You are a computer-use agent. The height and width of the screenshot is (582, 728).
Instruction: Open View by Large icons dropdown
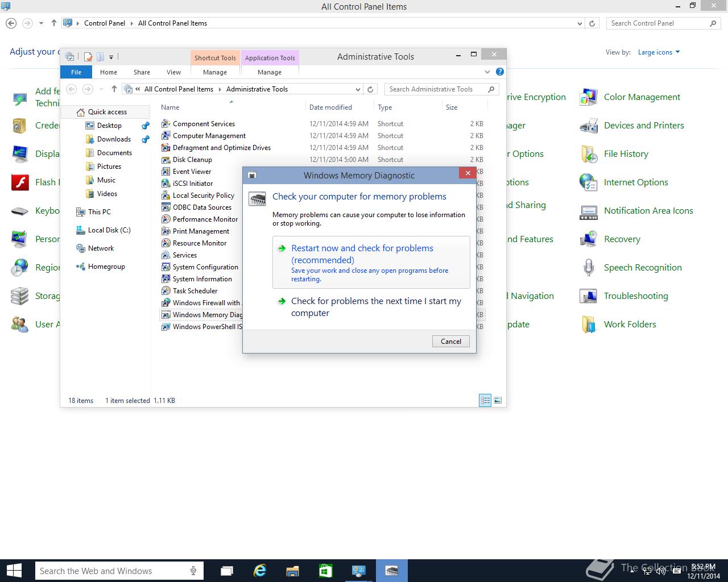coord(659,52)
